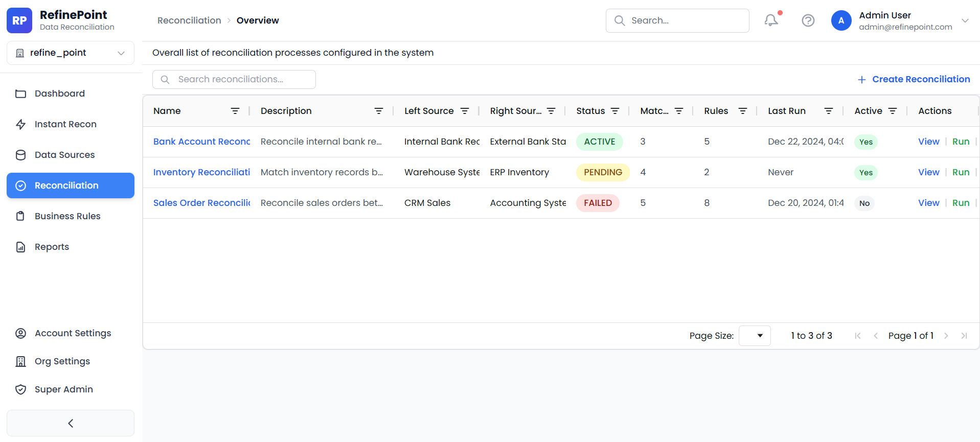The height and width of the screenshot is (442, 980).
Task: Go to first page icon
Action: pos(858,336)
